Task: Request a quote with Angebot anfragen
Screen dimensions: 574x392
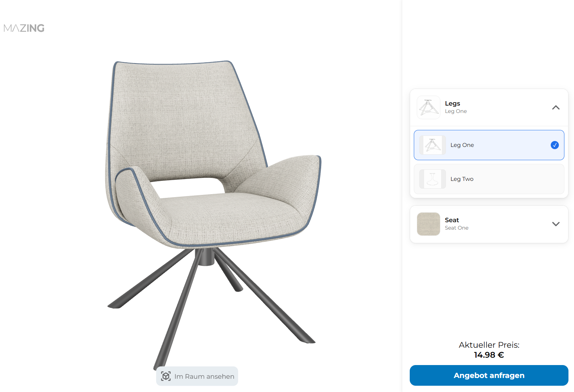Action: (489, 375)
